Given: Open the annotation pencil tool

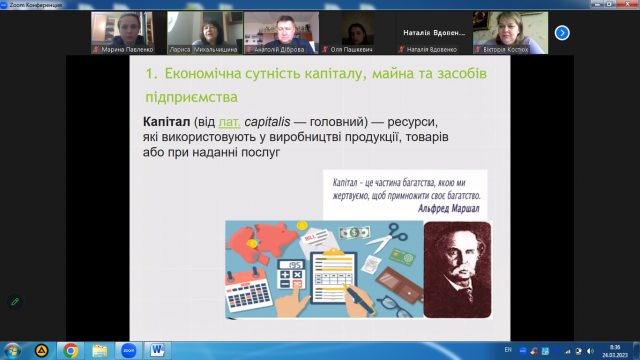Looking at the screenshot, I should click(x=15, y=302).
